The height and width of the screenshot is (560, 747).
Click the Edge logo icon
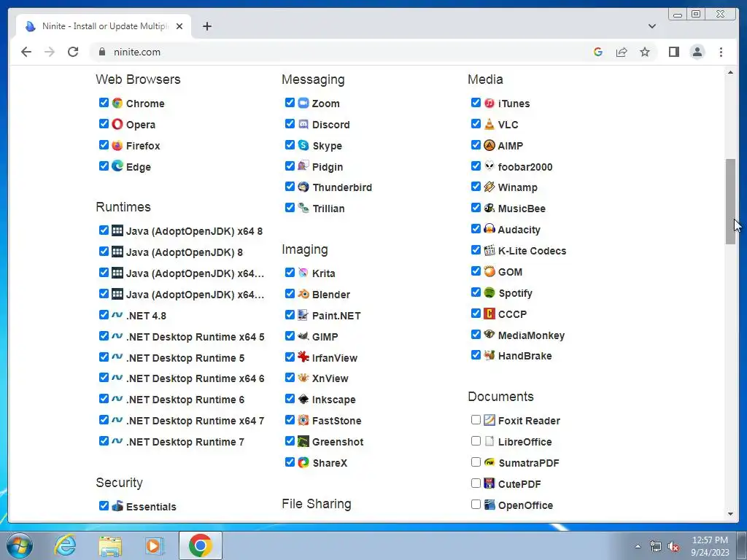pos(117,166)
